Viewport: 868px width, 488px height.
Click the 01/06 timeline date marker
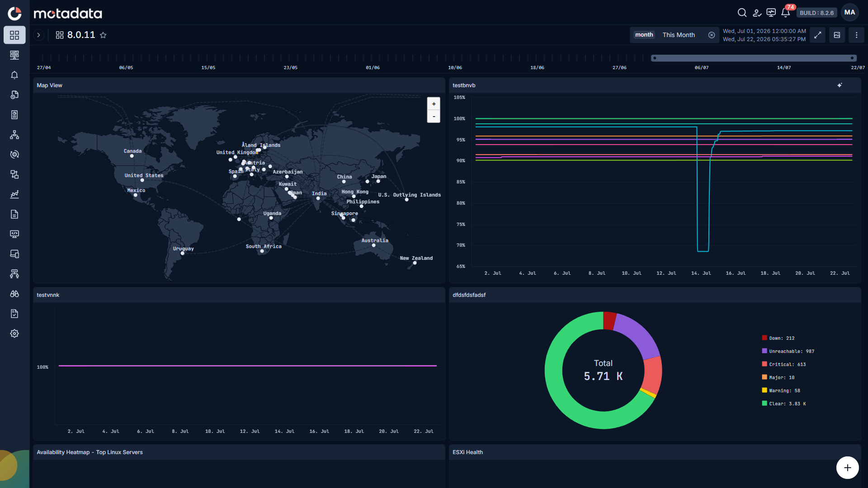[x=373, y=68]
